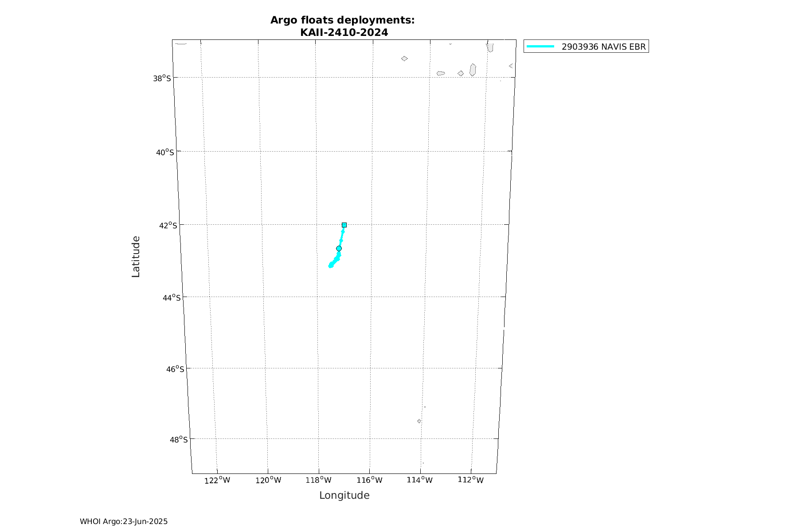
Task: Click the Latitude axis label
Action: click(136, 257)
